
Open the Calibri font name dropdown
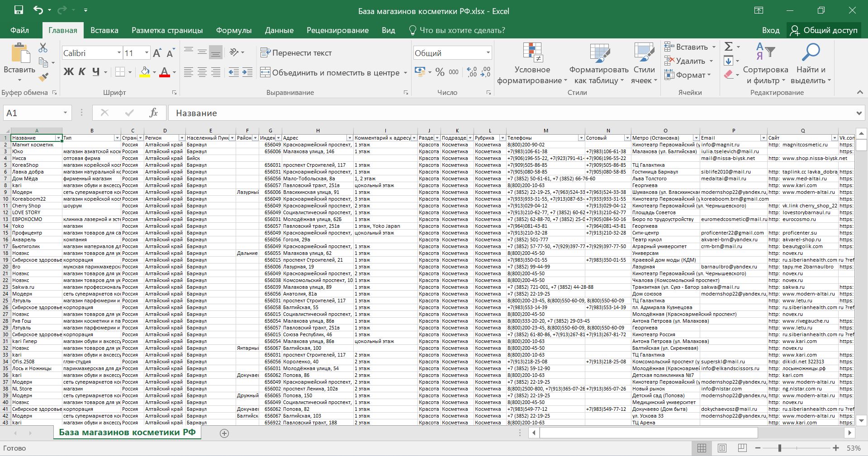click(119, 53)
